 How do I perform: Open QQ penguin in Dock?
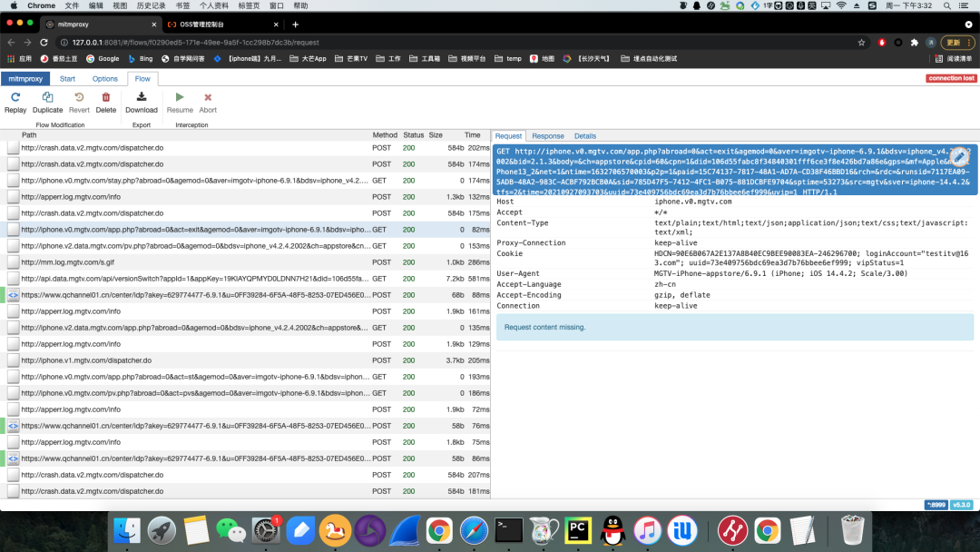coord(612,531)
